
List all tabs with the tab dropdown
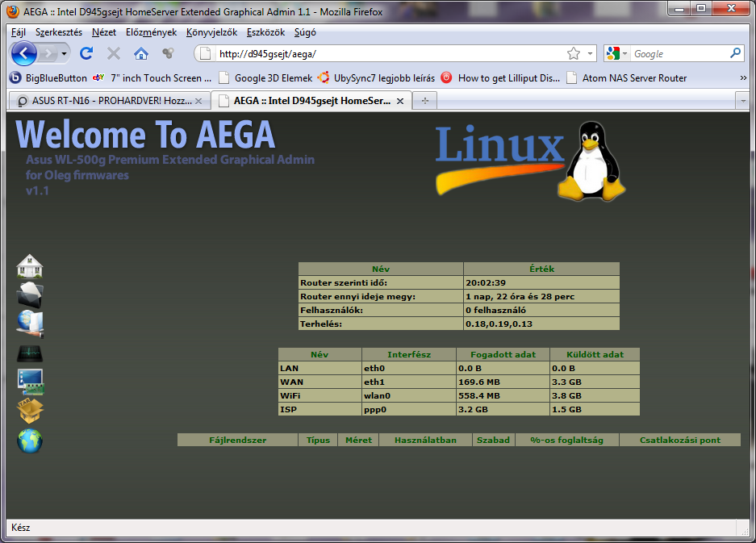click(x=743, y=101)
